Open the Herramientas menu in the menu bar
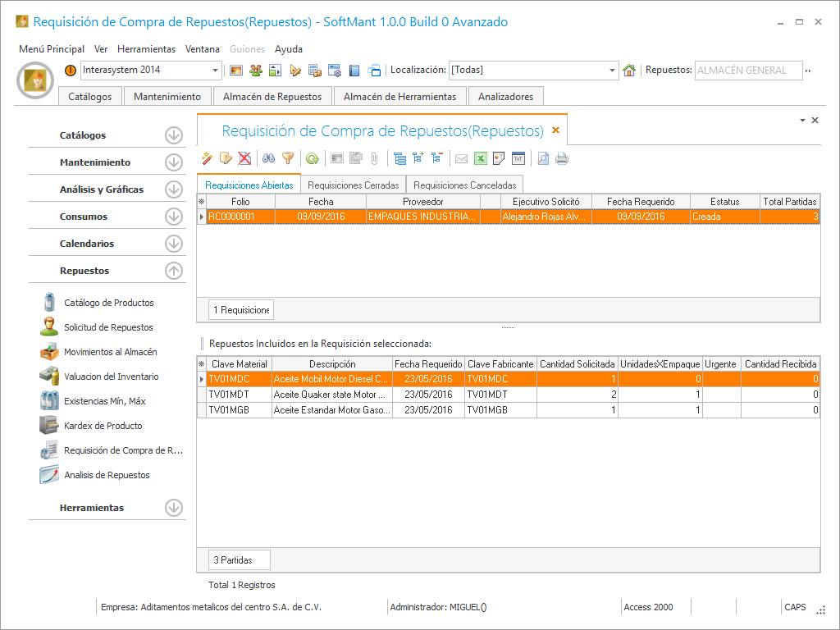This screenshot has height=630, width=840. tap(146, 48)
